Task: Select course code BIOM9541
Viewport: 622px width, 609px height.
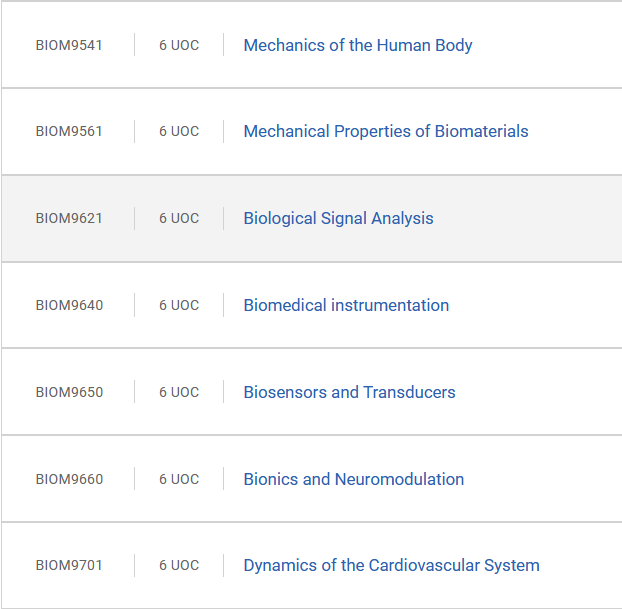Action: point(69,45)
